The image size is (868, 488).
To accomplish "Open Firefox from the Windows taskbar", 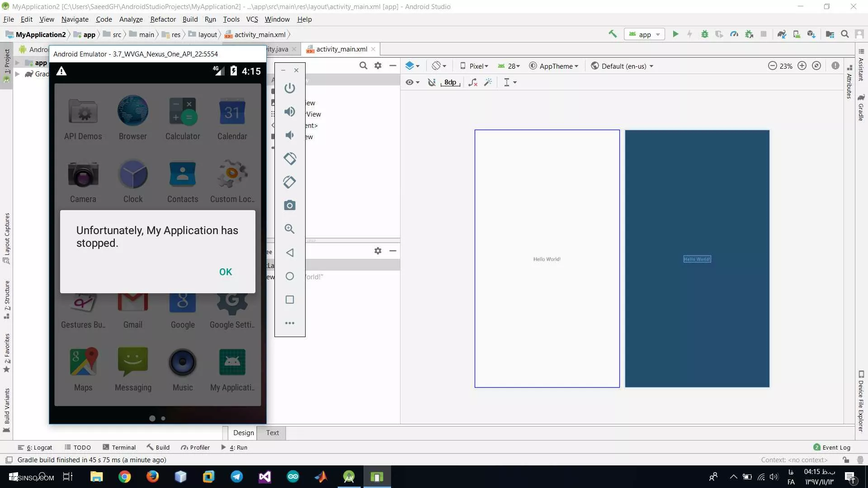I will pos(153,477).
